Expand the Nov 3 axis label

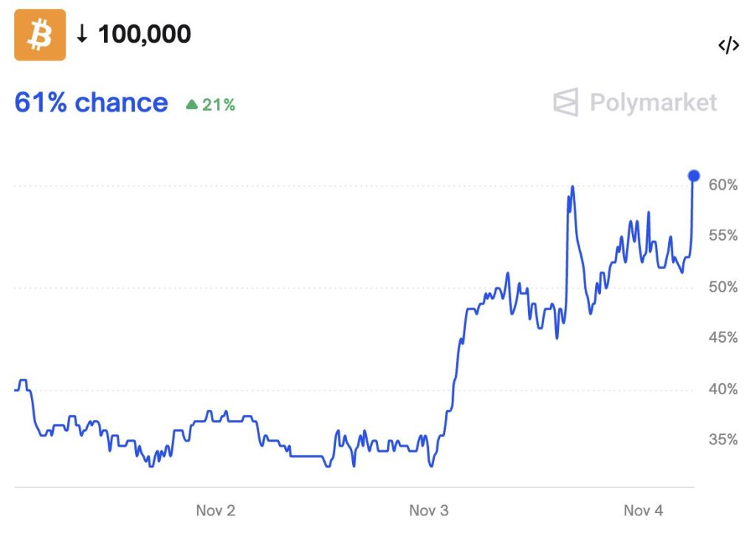[x=429, y=509]
